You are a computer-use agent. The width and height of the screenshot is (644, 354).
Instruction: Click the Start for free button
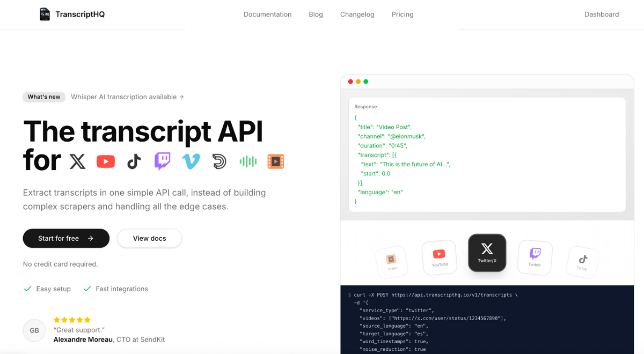coord(66,238)
